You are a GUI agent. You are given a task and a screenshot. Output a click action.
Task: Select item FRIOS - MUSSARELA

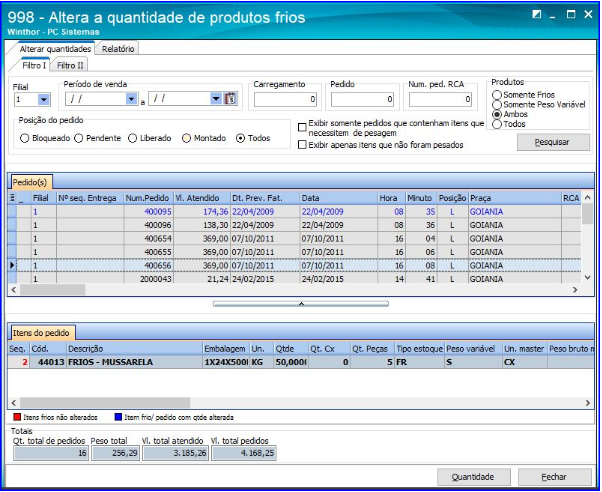[301, 362]
